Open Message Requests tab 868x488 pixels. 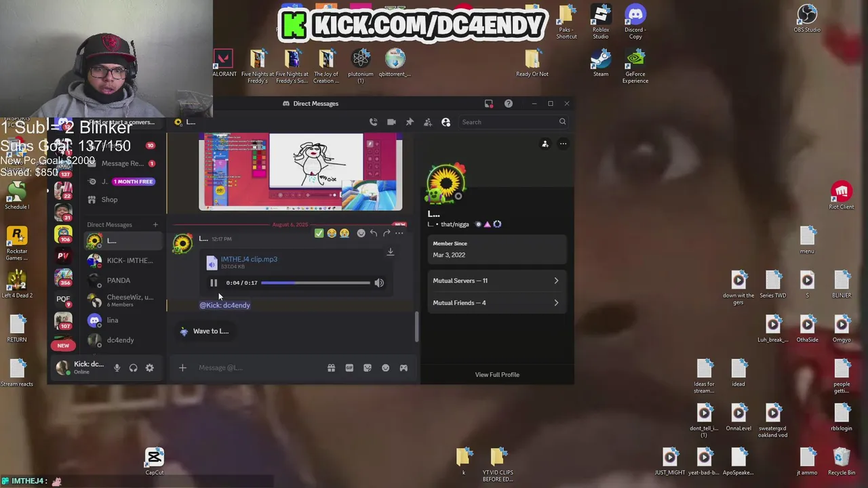pyautogui.click(x=122, y=163)
